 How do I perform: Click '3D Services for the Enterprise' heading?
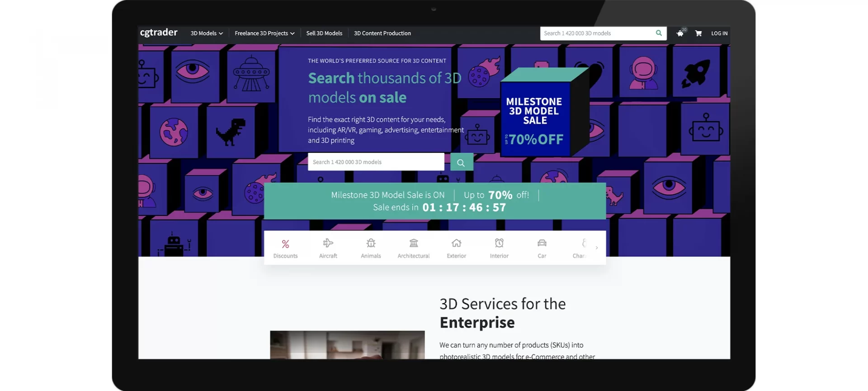(x=503, y=313)
